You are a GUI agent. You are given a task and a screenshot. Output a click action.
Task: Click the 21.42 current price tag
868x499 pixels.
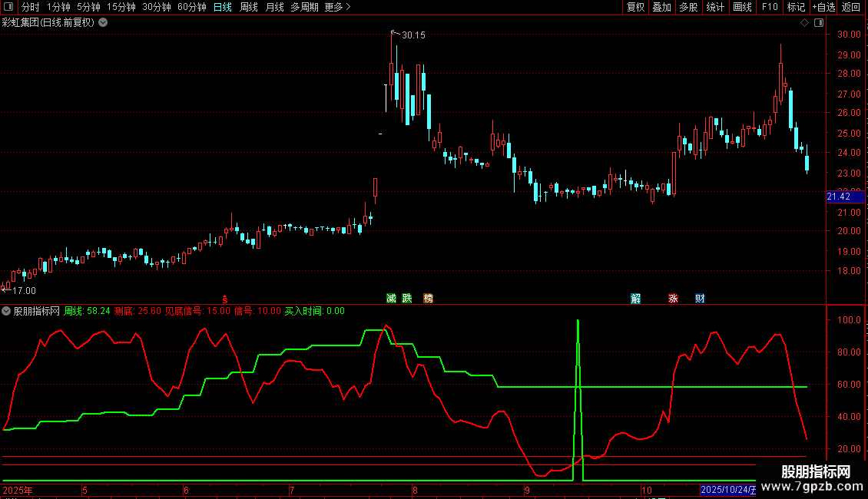pyautogui.click(x=845, y=197)
